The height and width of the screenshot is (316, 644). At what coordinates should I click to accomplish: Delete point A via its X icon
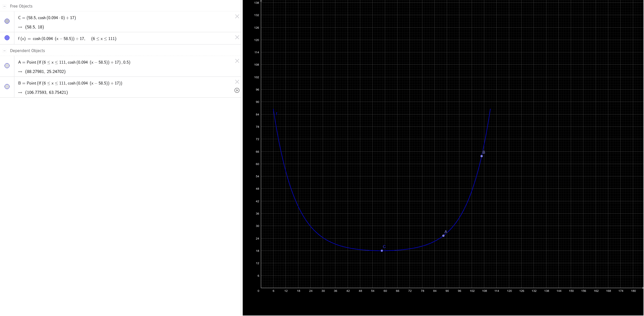coord(237,61)
